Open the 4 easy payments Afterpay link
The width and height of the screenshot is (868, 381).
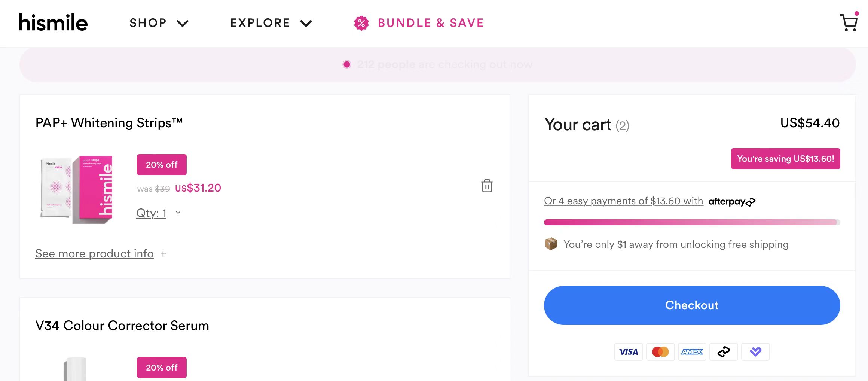(x=623, y=201)
